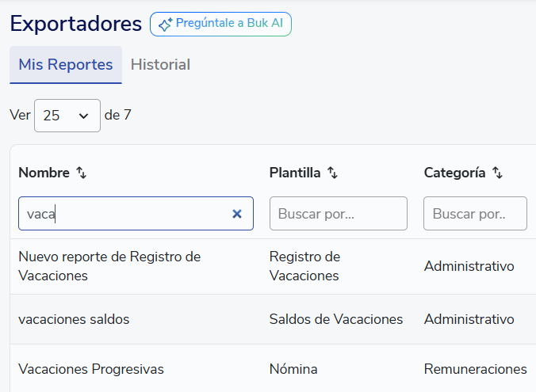536x392 pixels.
Task: Open the rows-per-page dropdown showing 25
Action: [67, 116]
